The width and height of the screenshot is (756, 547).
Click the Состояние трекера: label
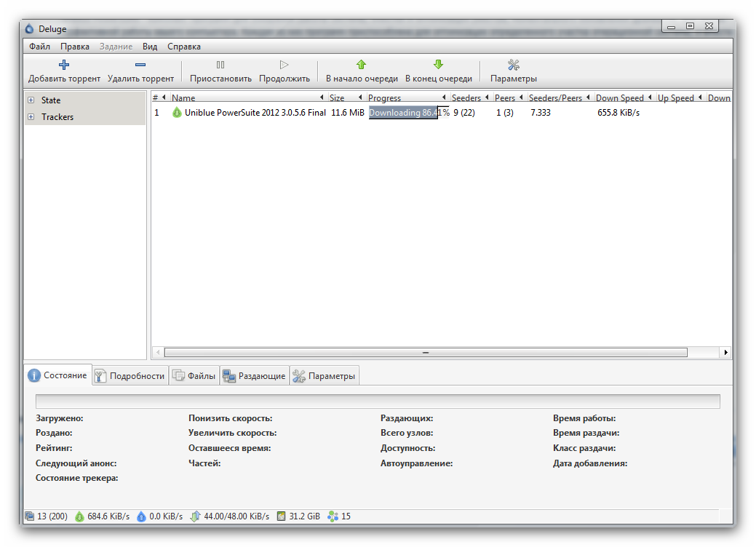(x=76, y=478)
